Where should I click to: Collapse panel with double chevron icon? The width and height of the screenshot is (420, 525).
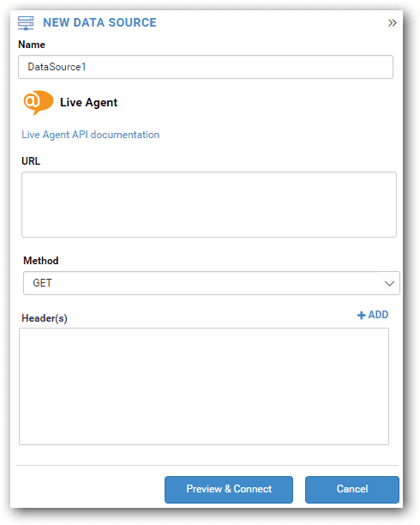click(393, 23)
